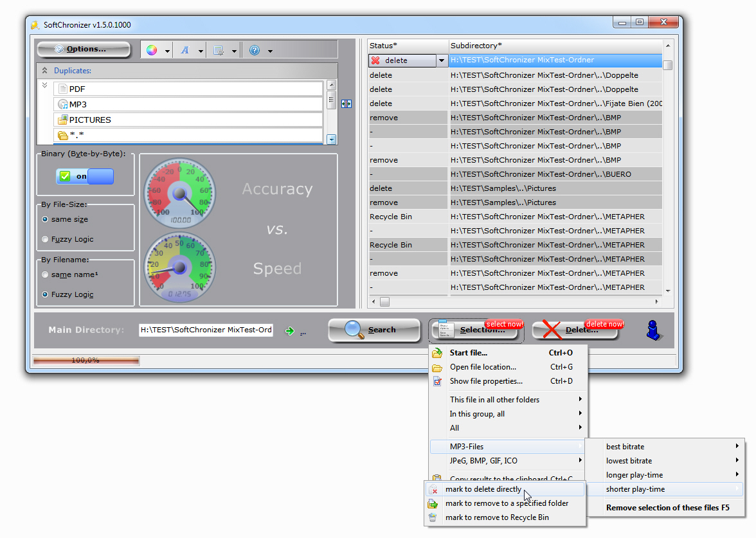The image size is (756, 538).
Task: Click the Show file properties checklist icon
Action: [x=437, y=381]
